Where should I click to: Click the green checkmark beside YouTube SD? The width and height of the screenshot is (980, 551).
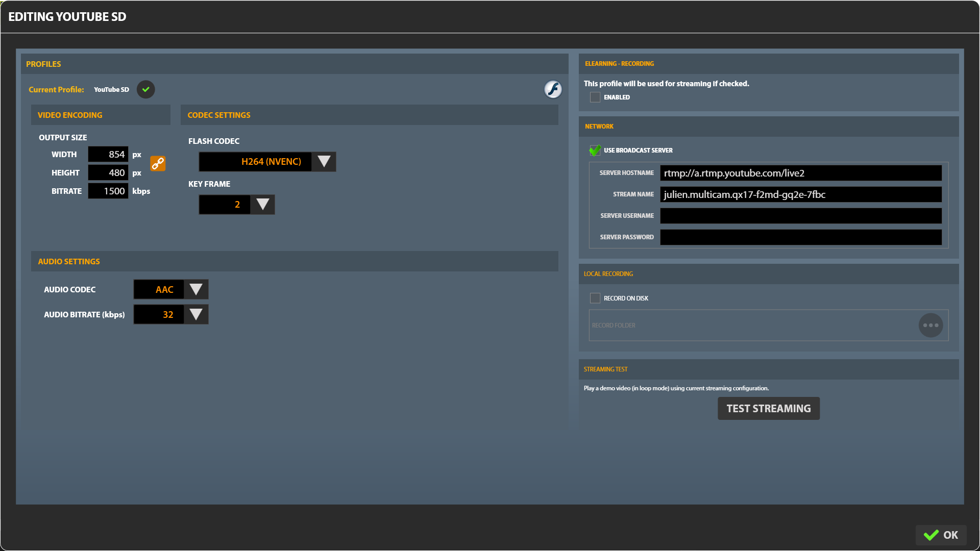click(x=146, y=89)
